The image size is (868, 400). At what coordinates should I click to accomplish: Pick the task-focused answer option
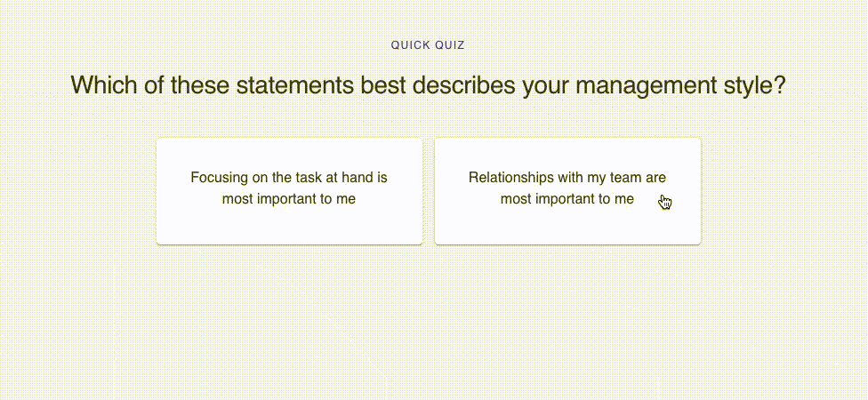coord(290,191)
